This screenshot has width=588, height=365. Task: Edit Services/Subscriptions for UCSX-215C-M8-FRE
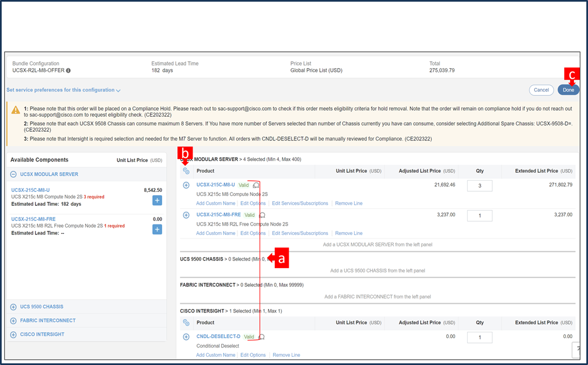[x=300, y=233]
